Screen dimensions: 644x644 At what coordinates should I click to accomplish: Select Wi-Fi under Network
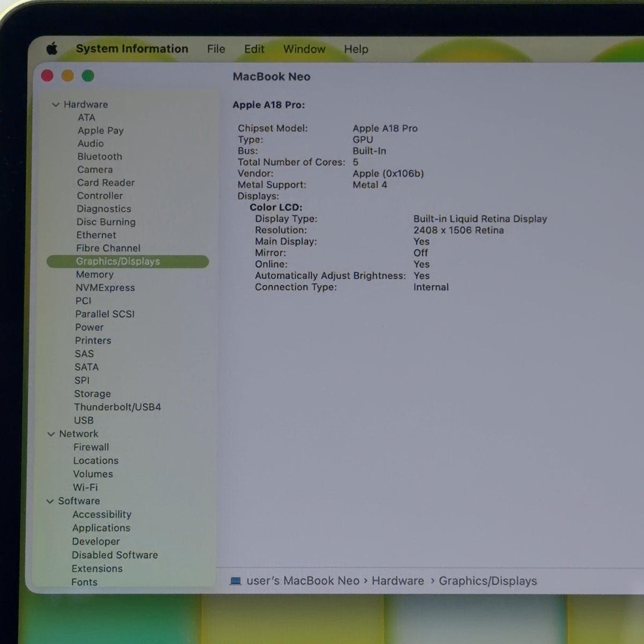(x=85, y=488)
